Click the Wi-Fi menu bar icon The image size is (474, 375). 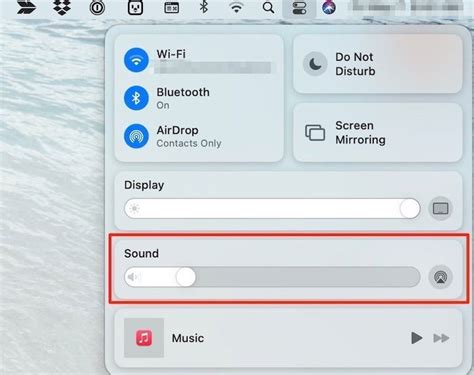pos(236,8)
